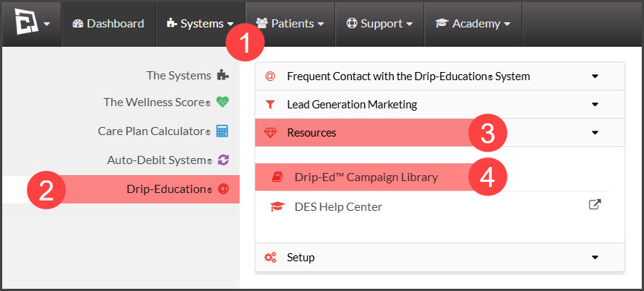Viewport: 644px width, 291px height.
Task: Open the Systems dropdown menu
Action: pyautogui.click(x=200, y=24)
